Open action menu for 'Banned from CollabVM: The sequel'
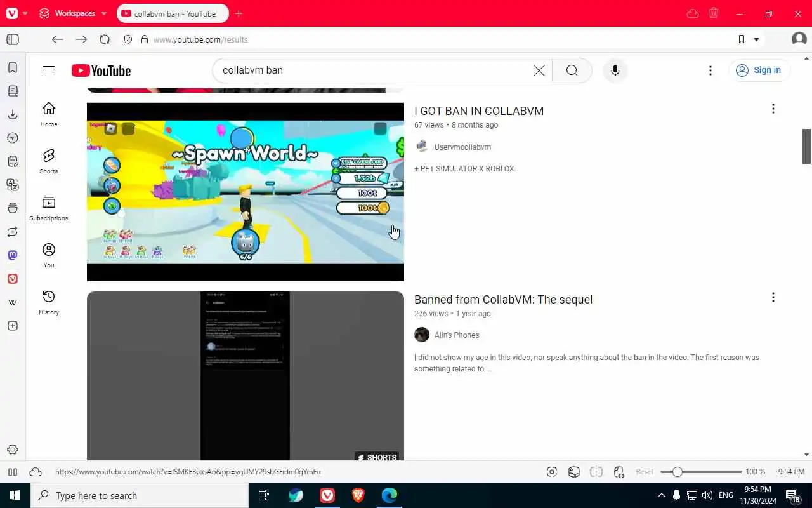 [773, 298]
